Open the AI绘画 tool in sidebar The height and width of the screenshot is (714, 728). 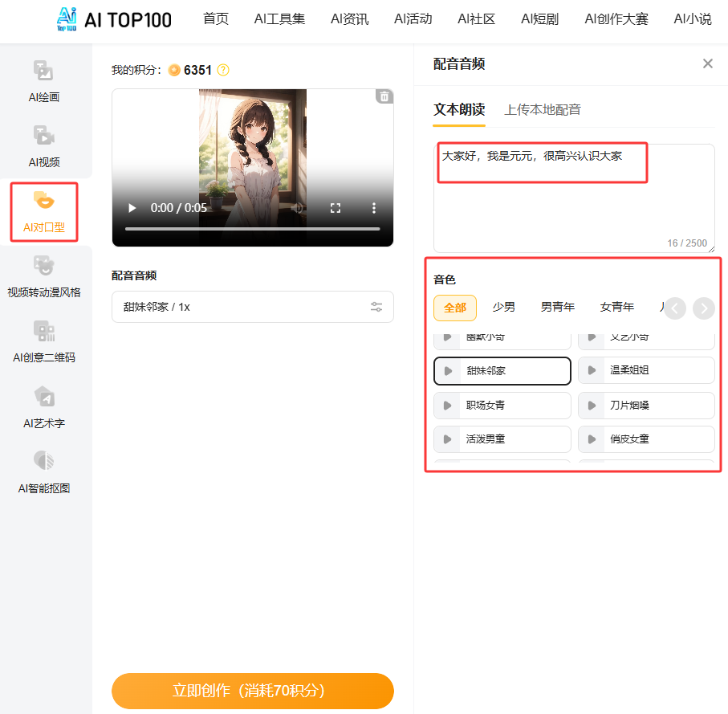pyautogui.click(x=43, y=81)
